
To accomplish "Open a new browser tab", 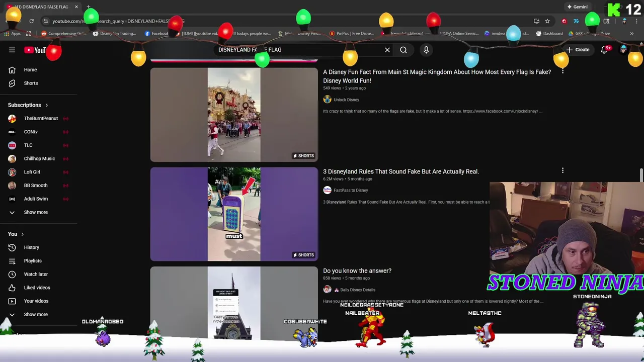I will tap(88, 7).
